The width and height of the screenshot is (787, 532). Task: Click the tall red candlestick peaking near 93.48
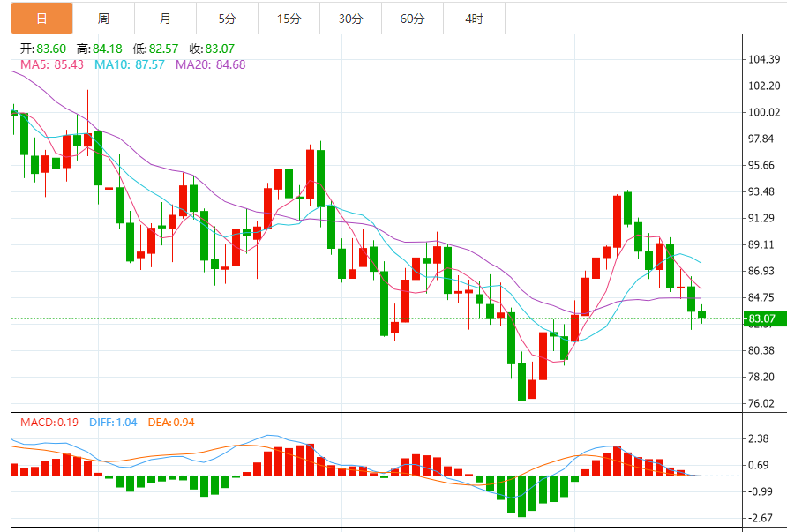pos(617,221)
